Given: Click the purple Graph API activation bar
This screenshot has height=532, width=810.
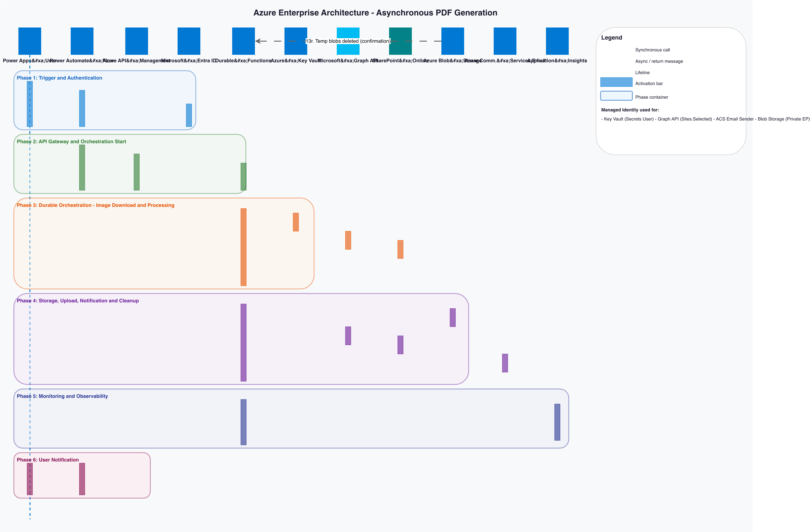Looking at the screenshot, I should [348, 336].
